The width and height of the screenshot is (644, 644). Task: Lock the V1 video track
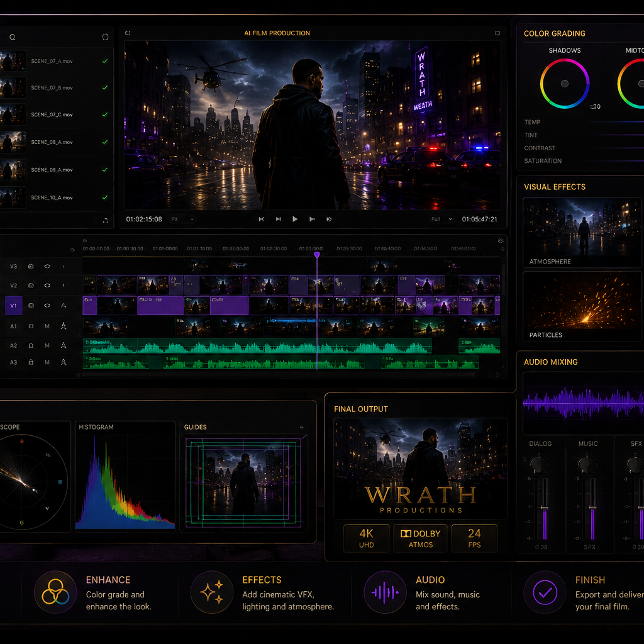[x=31, y=306]
